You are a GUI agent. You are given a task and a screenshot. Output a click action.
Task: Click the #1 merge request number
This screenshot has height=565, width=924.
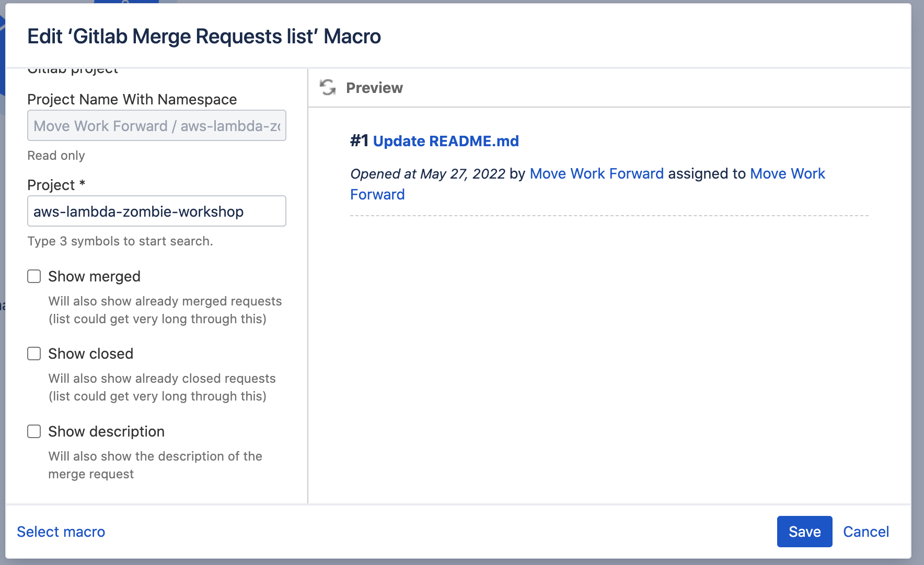click(x=359, y=141)
